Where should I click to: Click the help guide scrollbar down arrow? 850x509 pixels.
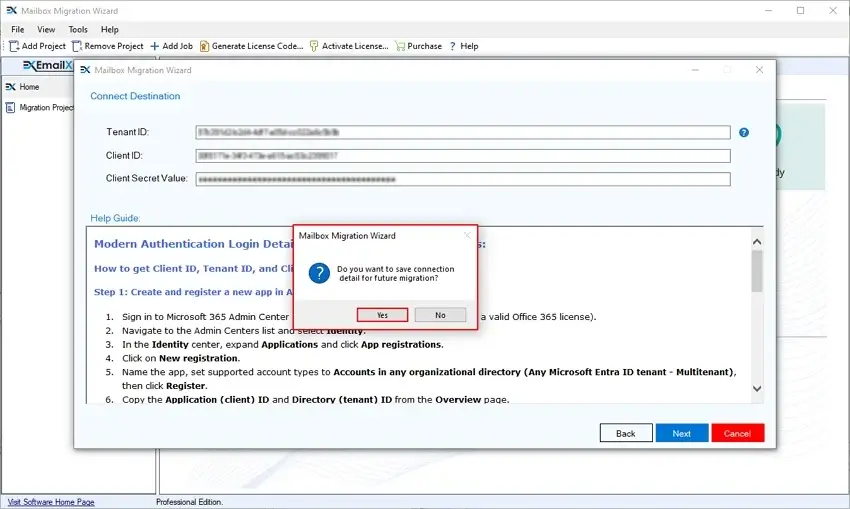(x=757, y=389)
